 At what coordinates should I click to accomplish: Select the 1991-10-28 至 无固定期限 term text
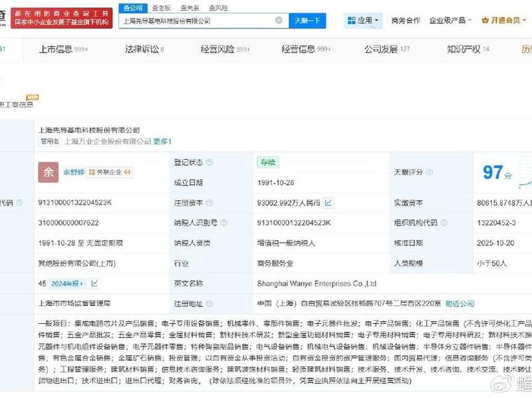[80, 243]
